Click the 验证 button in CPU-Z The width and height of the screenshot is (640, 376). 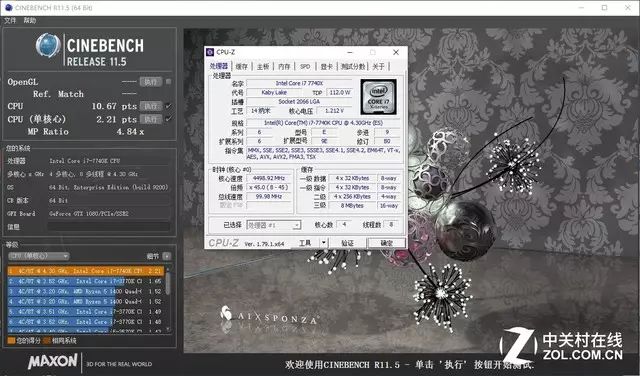347,243
